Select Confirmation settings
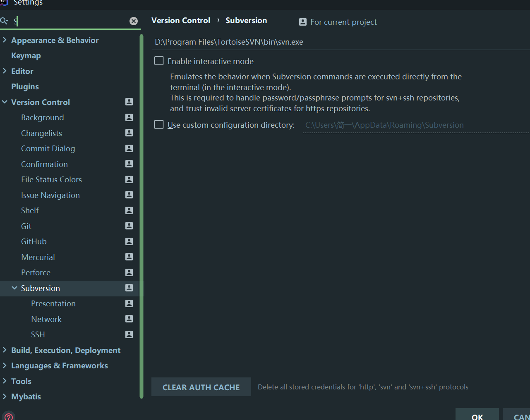 [x=44, y=164]
